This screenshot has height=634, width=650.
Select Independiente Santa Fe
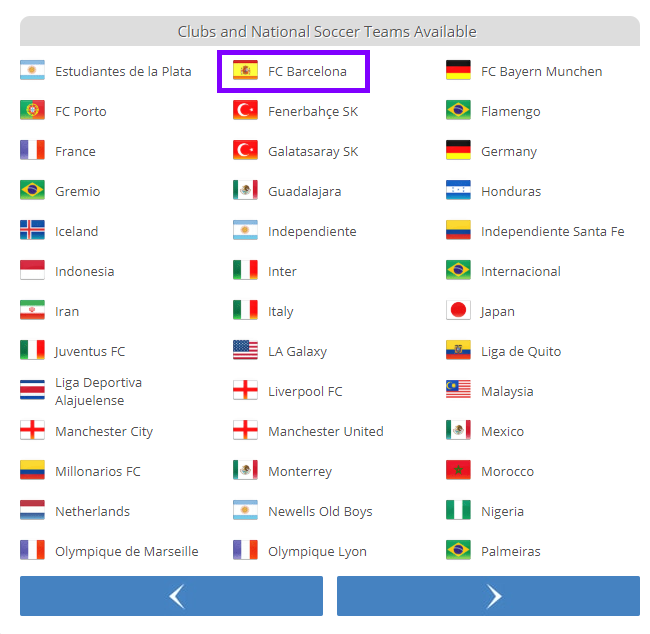553,231
